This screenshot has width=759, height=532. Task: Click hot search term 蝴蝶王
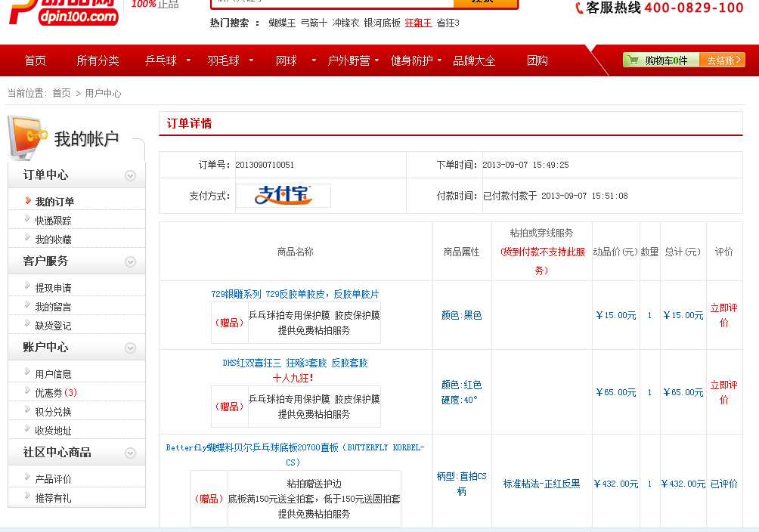(x=282, y=23)
